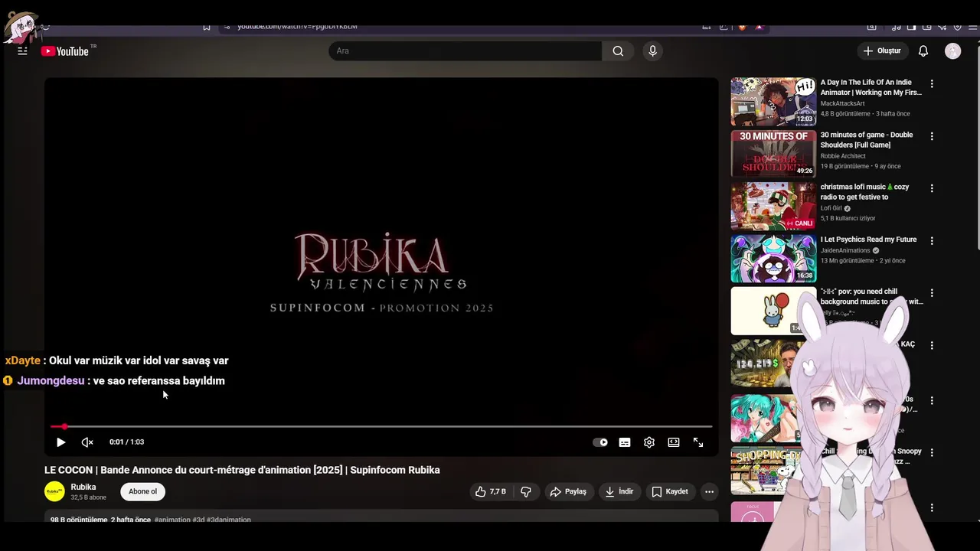This screenshot has height=551, width=980.
Task: Click the search magnifier button
Action: pyautogui.click(x=618, y=51)
